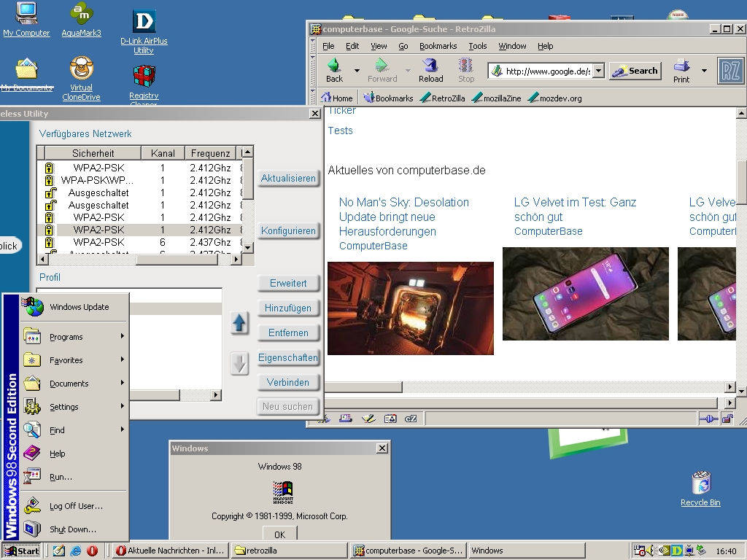Click the No Man's Sky article thumbnail

tap(411, 308)
